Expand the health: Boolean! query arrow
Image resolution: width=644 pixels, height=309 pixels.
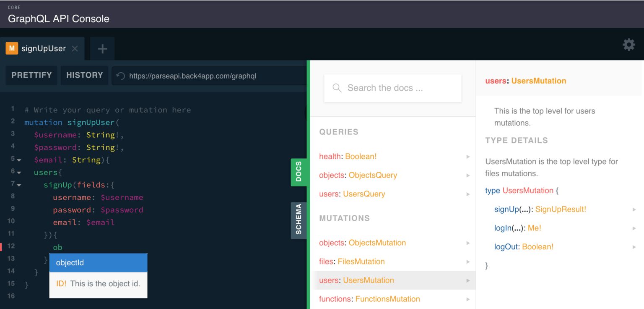coord(468,157)
